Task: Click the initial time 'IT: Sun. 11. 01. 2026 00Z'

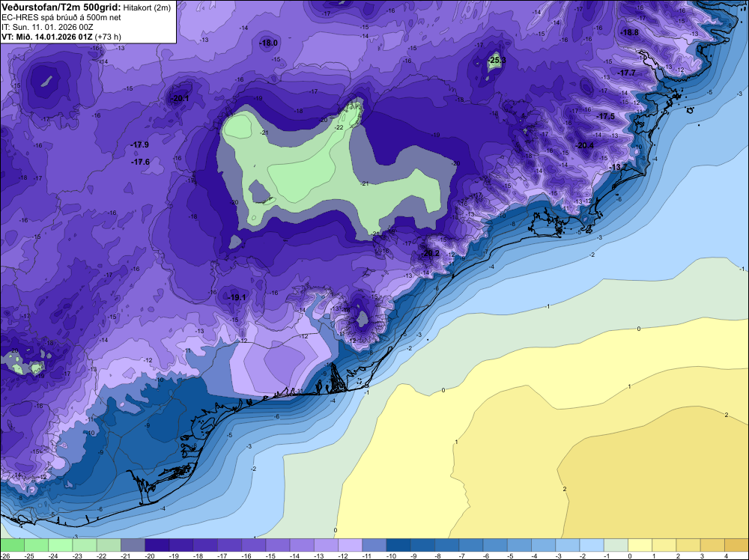Action: point(47,27)
